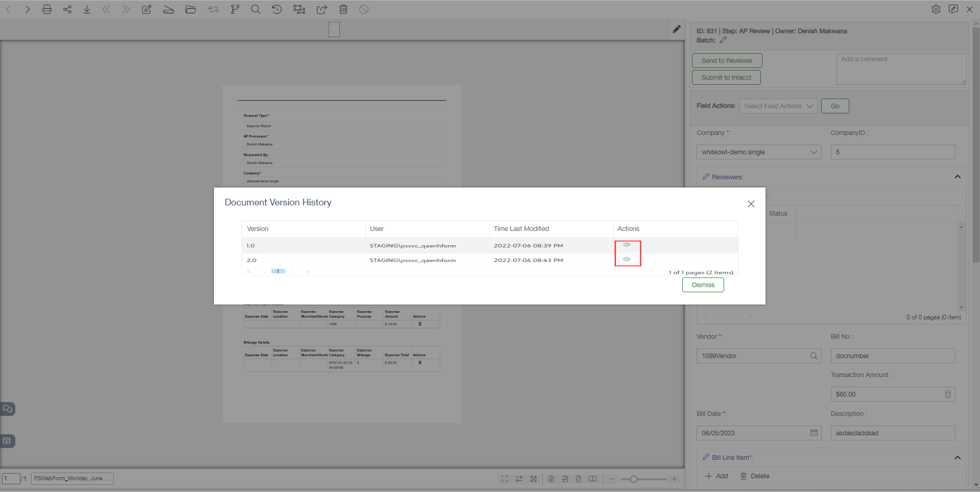Delete document using trash icon
This screenshot has height=492, width=980.
click(x=343, y=9)
